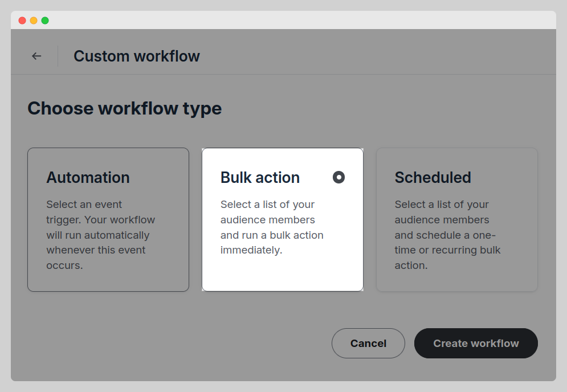Select the Bulk action radio button
This screenshot has height=392, width=567.
coord(339,177)
